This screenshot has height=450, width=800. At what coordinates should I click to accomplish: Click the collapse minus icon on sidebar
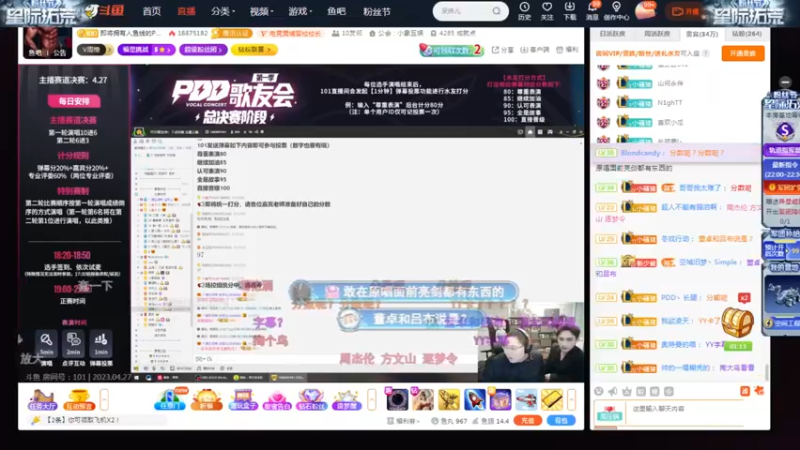tap(785, 82)
